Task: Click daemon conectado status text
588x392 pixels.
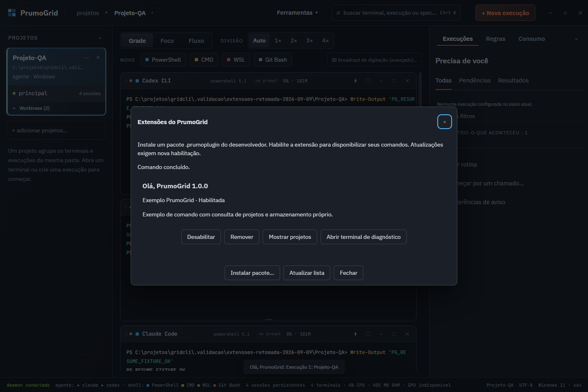Action: point(28,385)
